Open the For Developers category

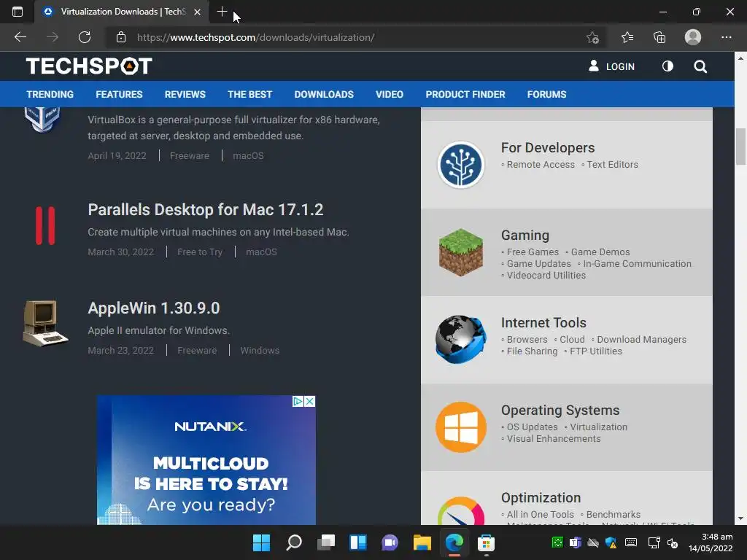548,147
